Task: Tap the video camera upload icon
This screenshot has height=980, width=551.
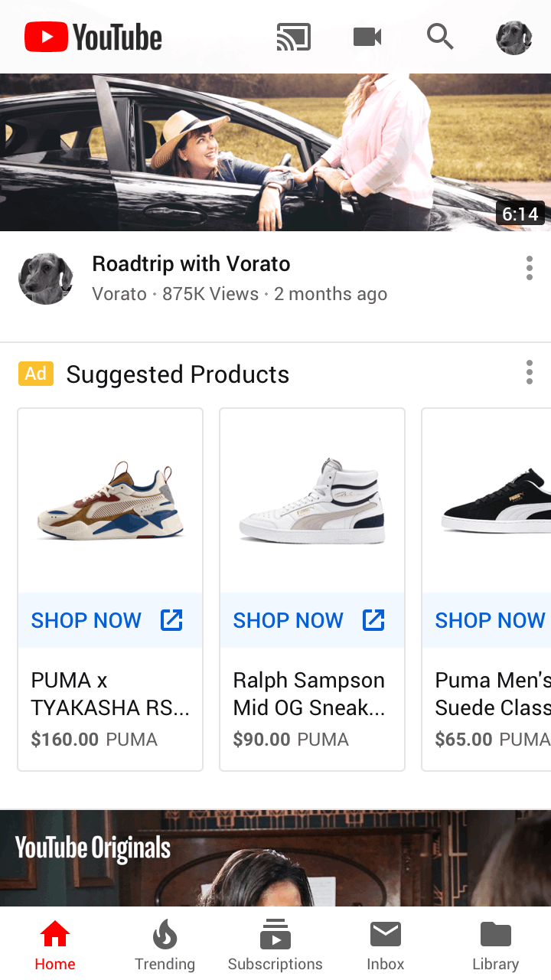Action: tap(367, 37)
